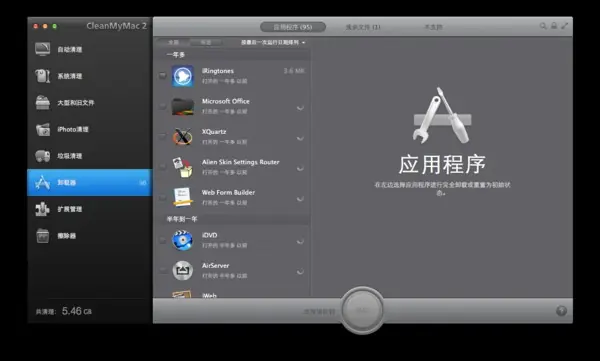This screenshot has height=361, width=600.
Task: Click the 半年到一年 section header
Action: [232, 219]
